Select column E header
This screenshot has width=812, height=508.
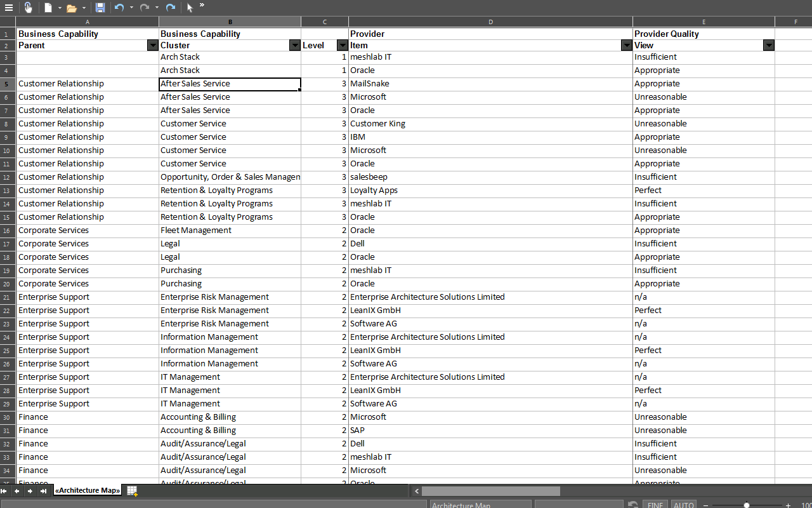(x=704, y=22)
